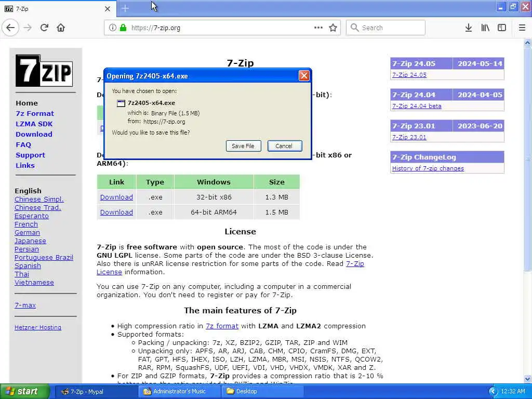This screenshot has width=532, height=399.
Task: Reload the 7-zip.org page
Action: coord(44,28)
